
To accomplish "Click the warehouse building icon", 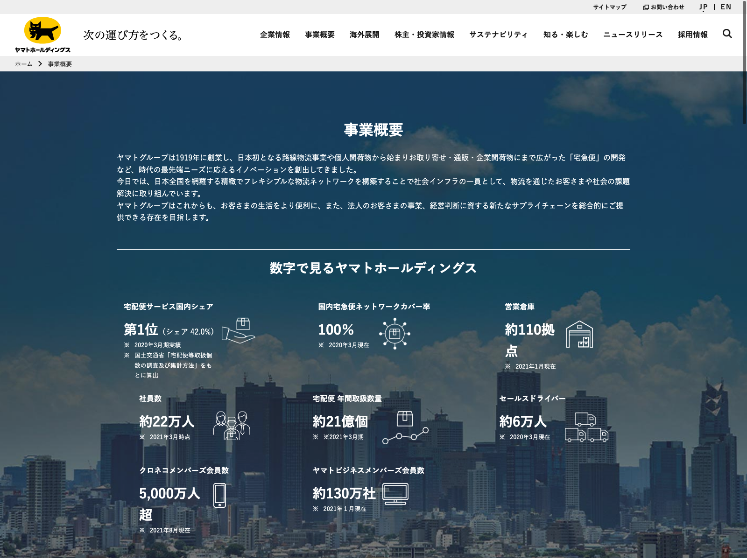I will [579, 334].
